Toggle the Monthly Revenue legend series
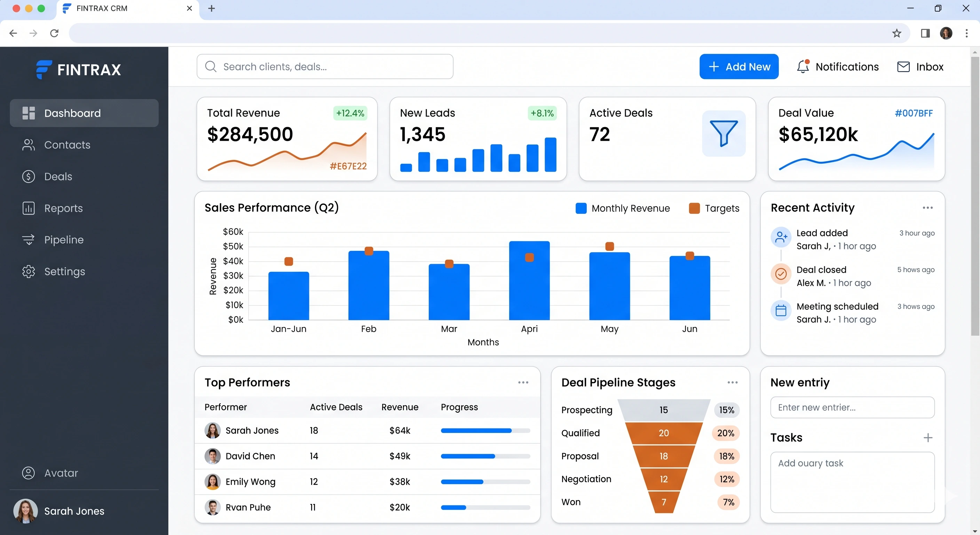The width and height of the screenshot is (980, 535). [x=623, y=208]
